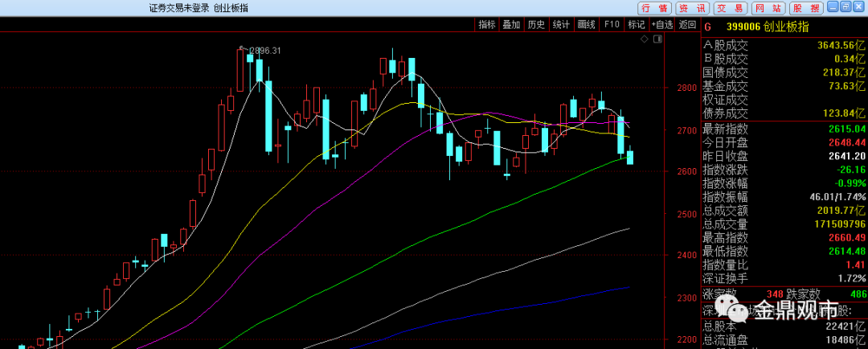Click the 昨日收盘 value 2641.20
868x349 pixels.
[x=846, y=156]
